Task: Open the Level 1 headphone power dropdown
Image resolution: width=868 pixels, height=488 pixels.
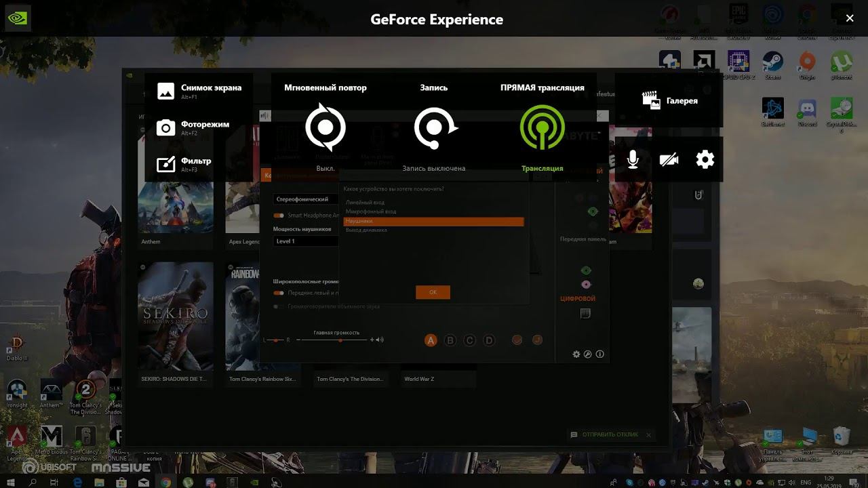Action: [x=307, y=241]
